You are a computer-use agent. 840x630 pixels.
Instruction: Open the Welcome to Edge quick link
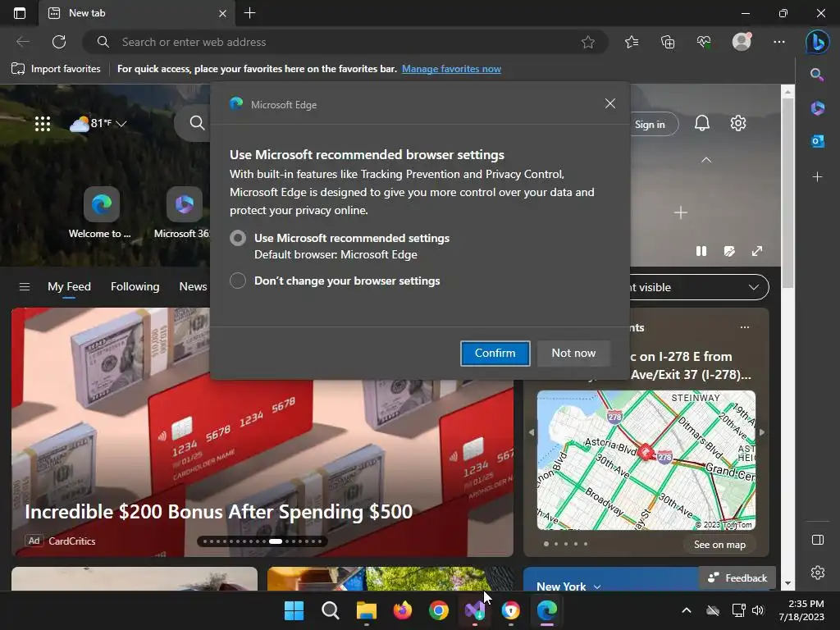click(x=101, y=212)
